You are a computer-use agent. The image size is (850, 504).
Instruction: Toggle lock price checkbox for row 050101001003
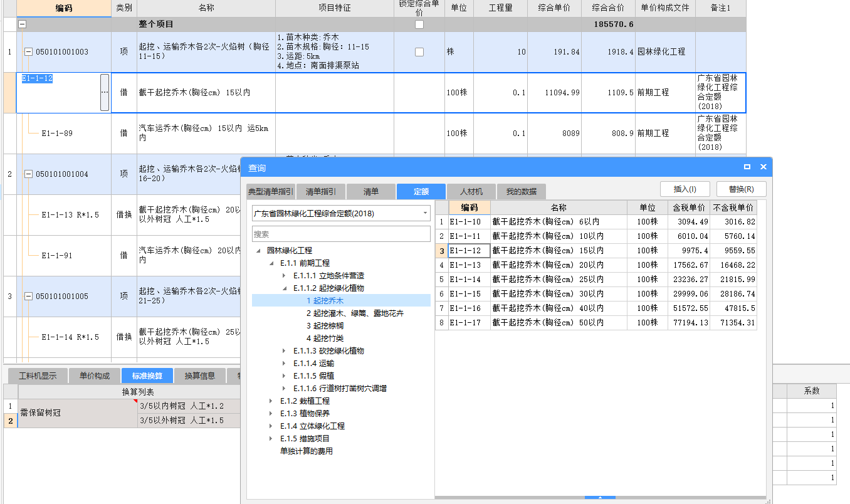419,52
